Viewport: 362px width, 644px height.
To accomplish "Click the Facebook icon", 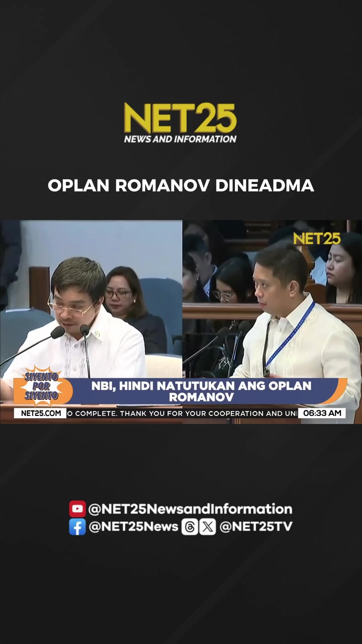I will [x=77, y=527].
